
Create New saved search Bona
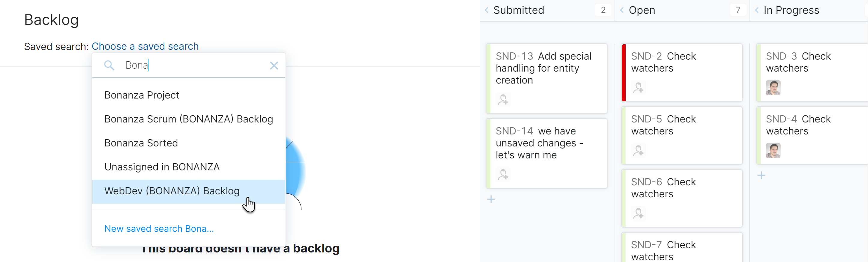(159, 228)
